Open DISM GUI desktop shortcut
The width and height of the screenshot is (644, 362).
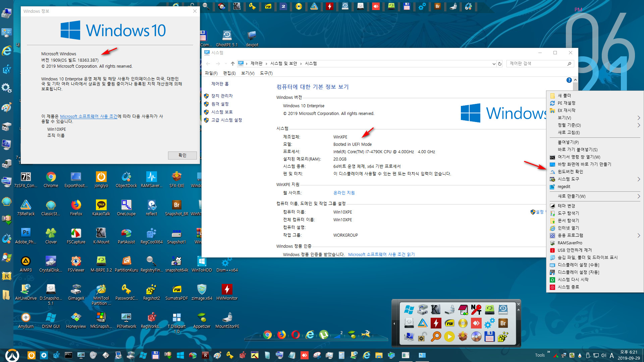point(51,321)
